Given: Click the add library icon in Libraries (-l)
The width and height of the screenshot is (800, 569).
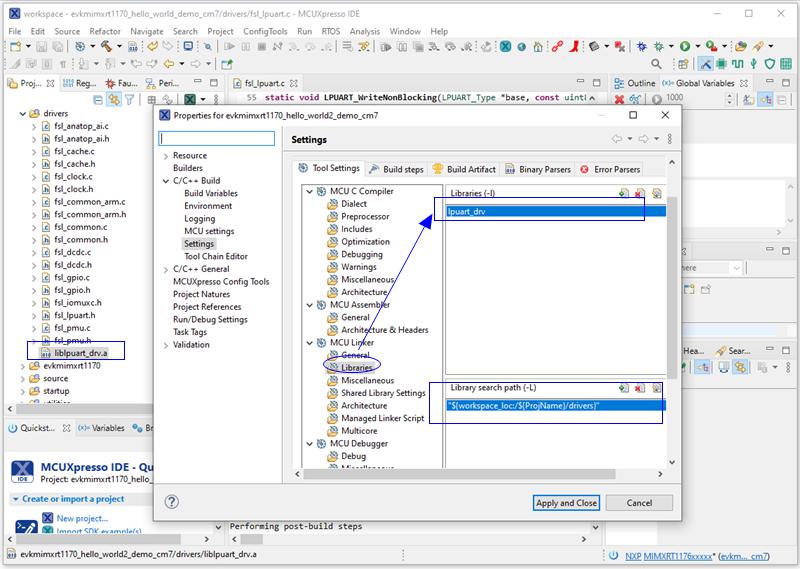Looking at the screenshot, I should click(623, 193).
